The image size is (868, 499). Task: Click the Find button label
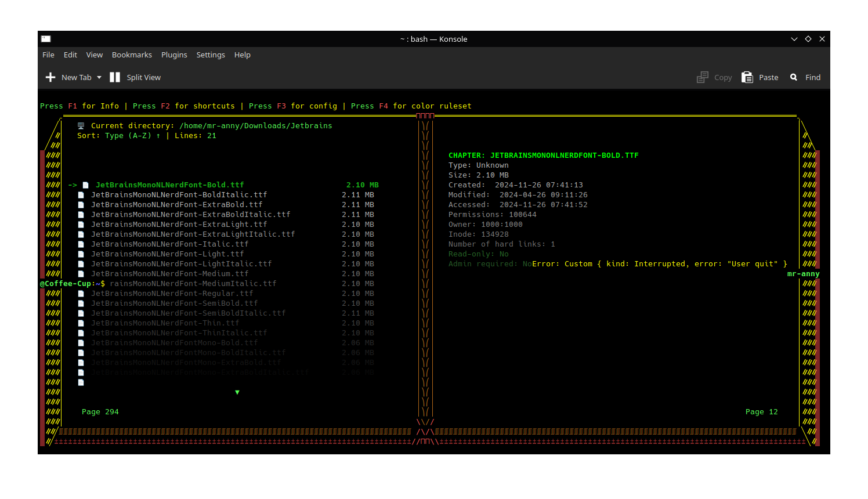[813, 77]
